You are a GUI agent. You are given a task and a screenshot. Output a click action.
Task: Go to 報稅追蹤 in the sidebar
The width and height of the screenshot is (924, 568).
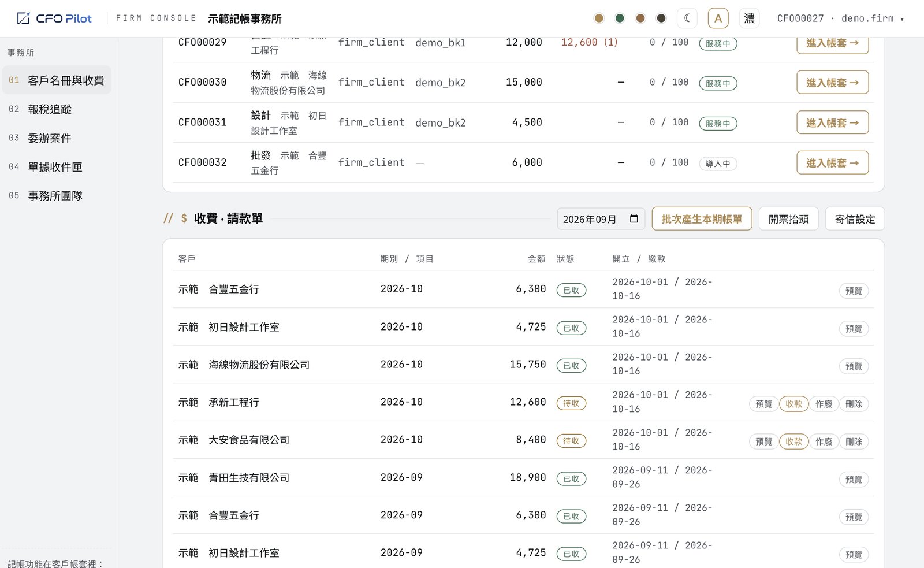(57, 109)
